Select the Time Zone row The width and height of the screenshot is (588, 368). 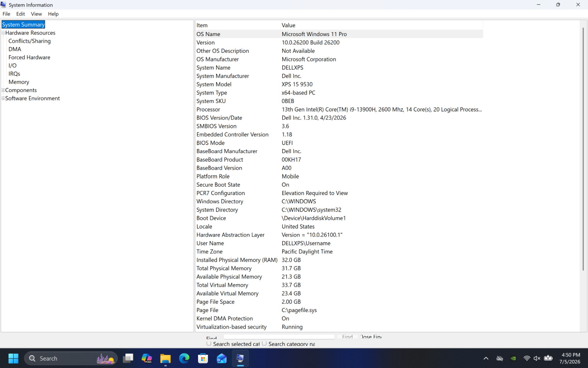pos(339,252)
